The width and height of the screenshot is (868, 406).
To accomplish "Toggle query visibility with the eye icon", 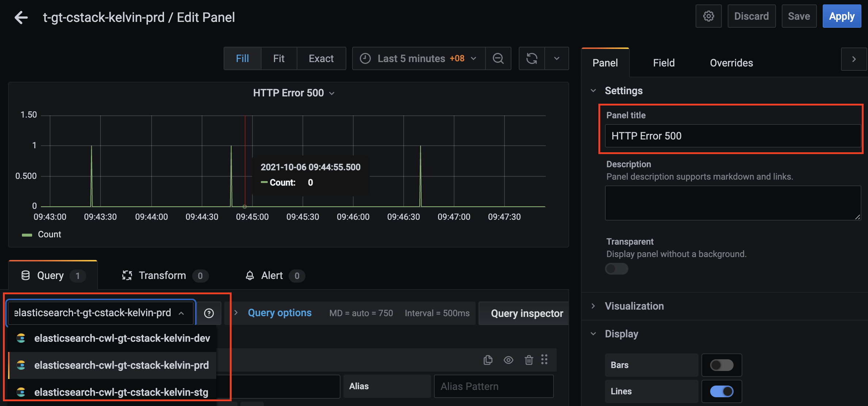I will coord(508,360).
